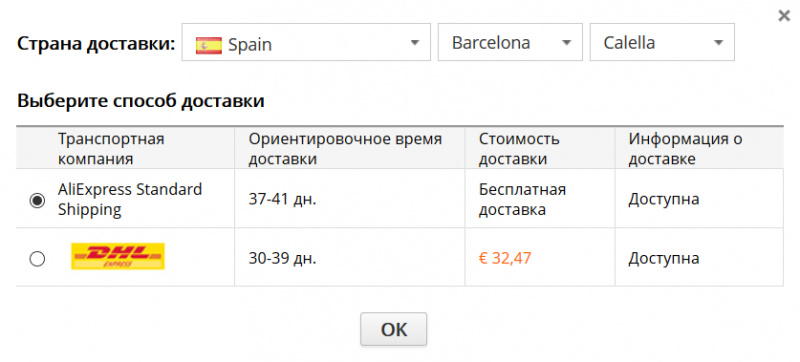
Task: Click the Spain flag icon
Action: pos(209,45)
